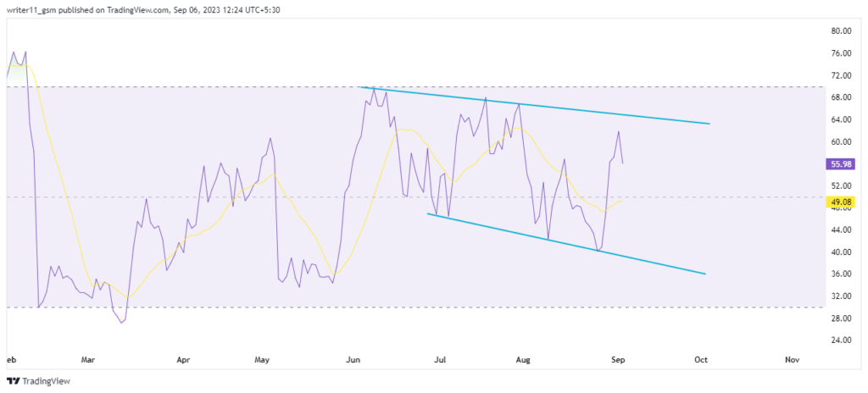Click the yellow 49.08 moving average label
The width and height of the screenshot is (868, 393).
840,202
